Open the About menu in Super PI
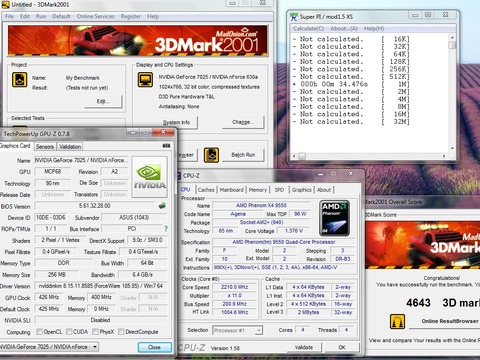This screenshot has height=360, width=480. pyautogui.click(x=344, y=29)
